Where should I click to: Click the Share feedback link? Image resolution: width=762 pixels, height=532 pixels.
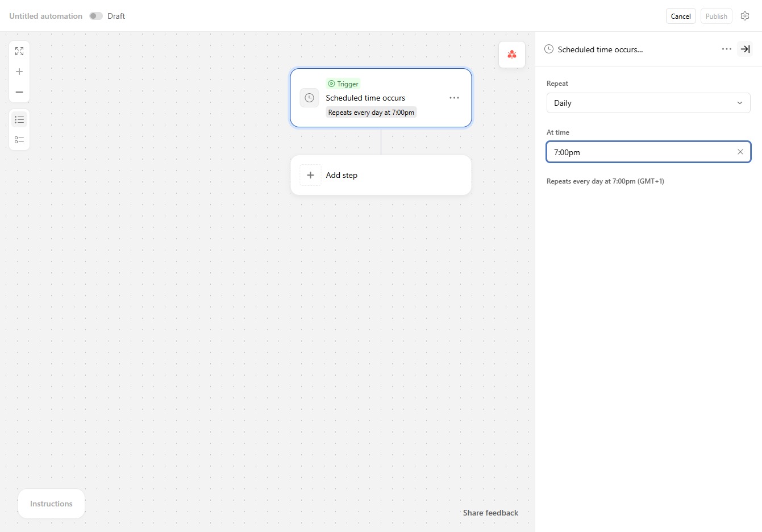490,513
